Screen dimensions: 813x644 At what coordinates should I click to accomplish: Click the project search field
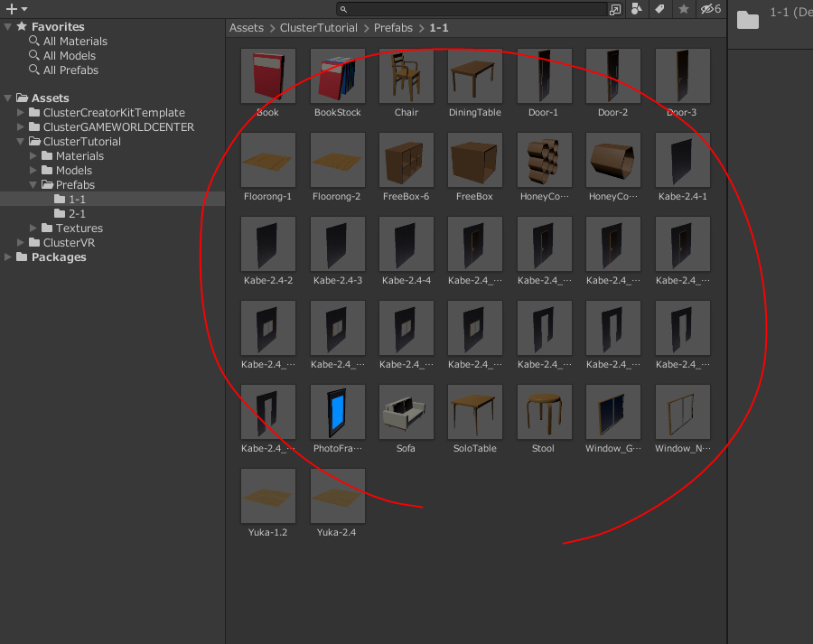(x=474, y=9)
